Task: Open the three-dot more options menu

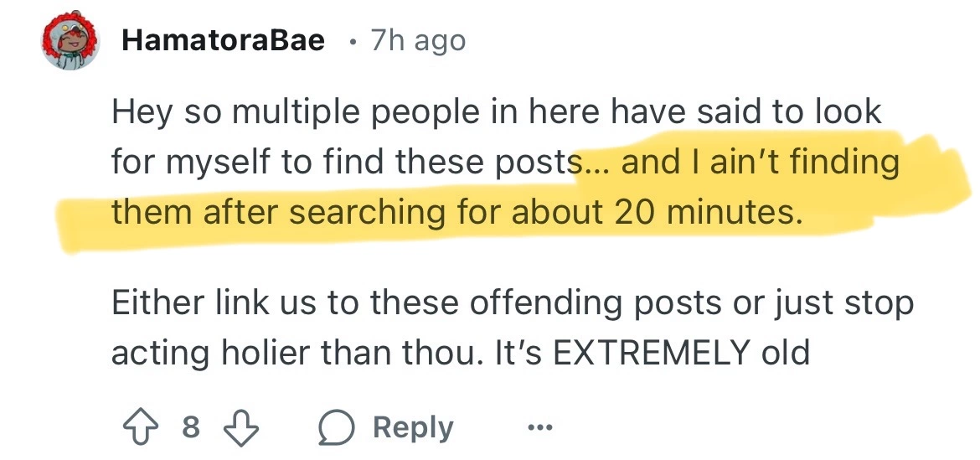Action: (x=539, y=428)
